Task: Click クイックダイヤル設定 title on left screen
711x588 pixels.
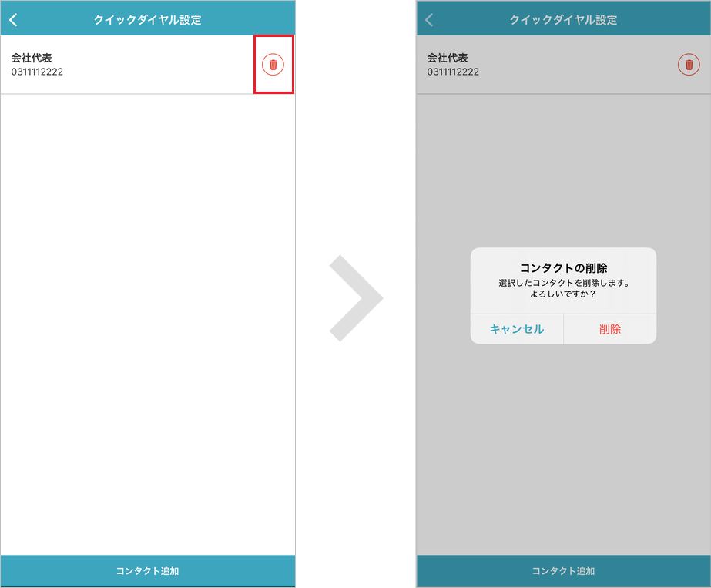Action: (147, 20)
